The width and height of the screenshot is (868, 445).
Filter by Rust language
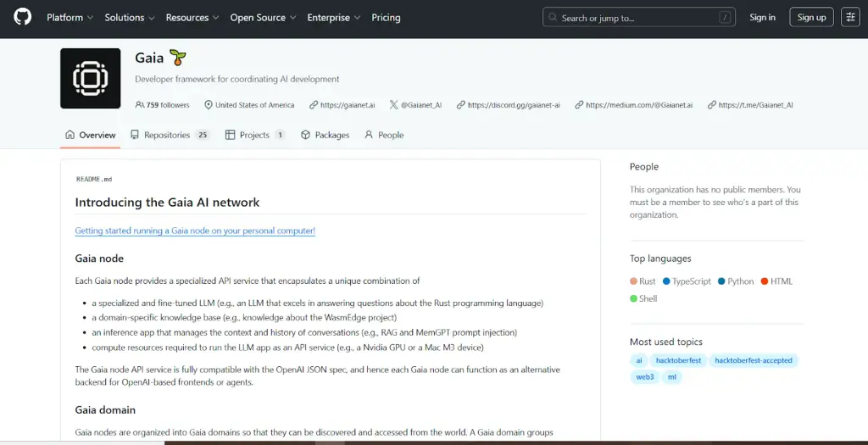tap(647, 281)
